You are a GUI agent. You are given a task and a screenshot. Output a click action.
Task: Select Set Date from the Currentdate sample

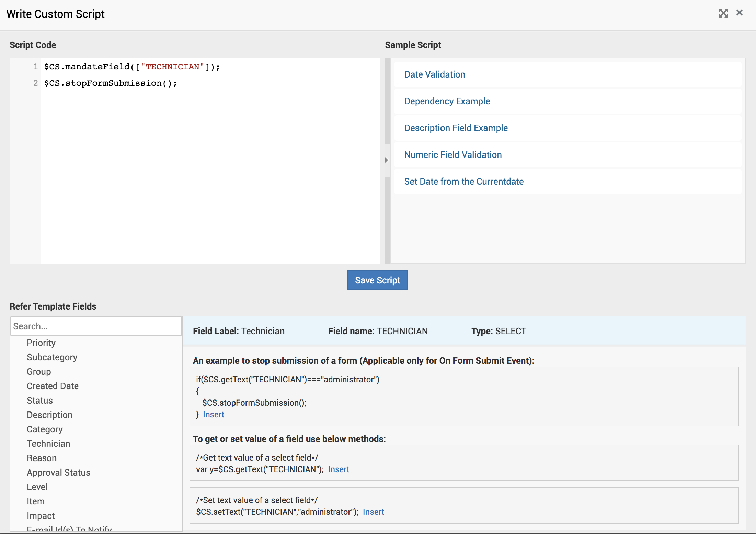463,182
